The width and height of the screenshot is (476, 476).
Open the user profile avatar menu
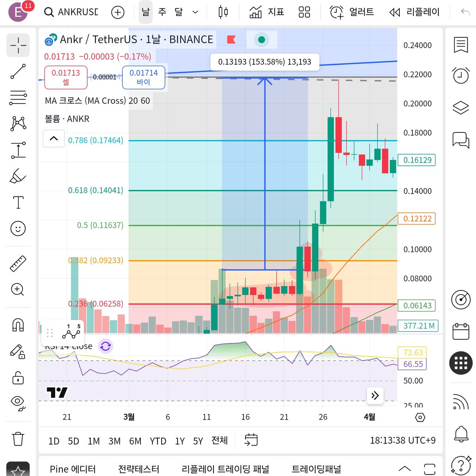click(x=18, y=12)
